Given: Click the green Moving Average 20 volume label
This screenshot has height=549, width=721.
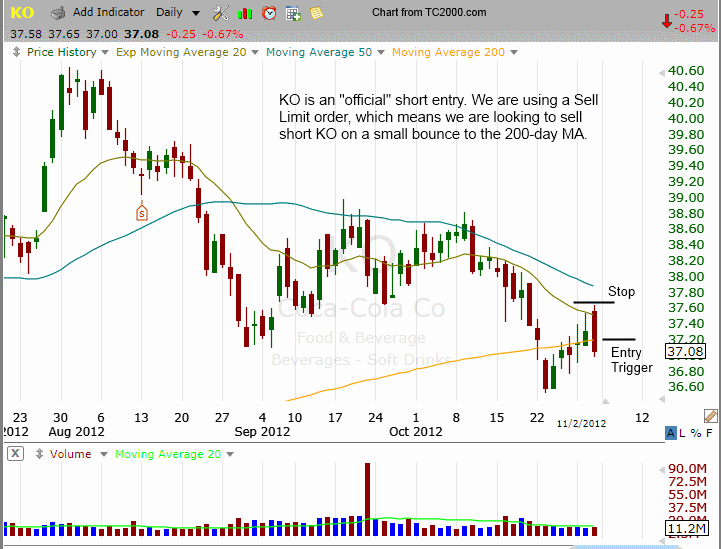Looking at the screenshot, I should tap(168, 454).
